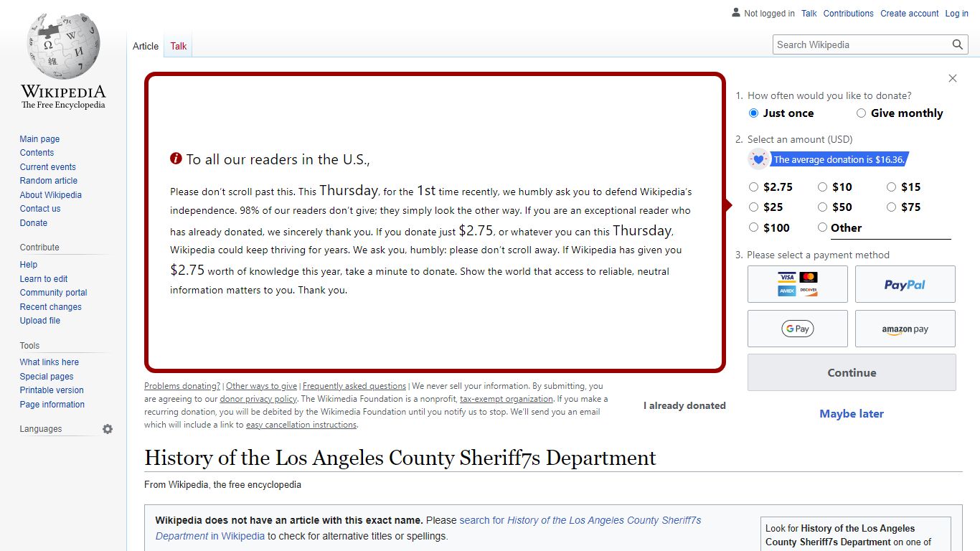Viewport: 980px width, 551px height.
Task: Select the $75 donation amount
Action: [891, 207]
